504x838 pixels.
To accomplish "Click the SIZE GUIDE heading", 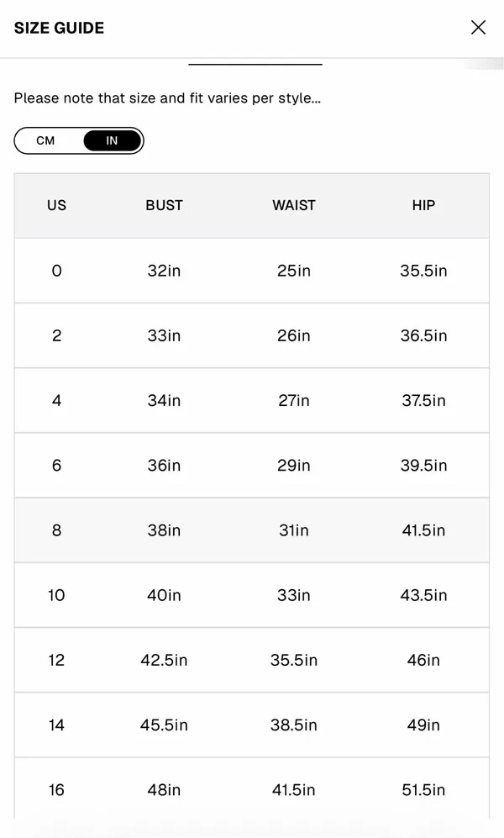I will (x=60, y=28).
